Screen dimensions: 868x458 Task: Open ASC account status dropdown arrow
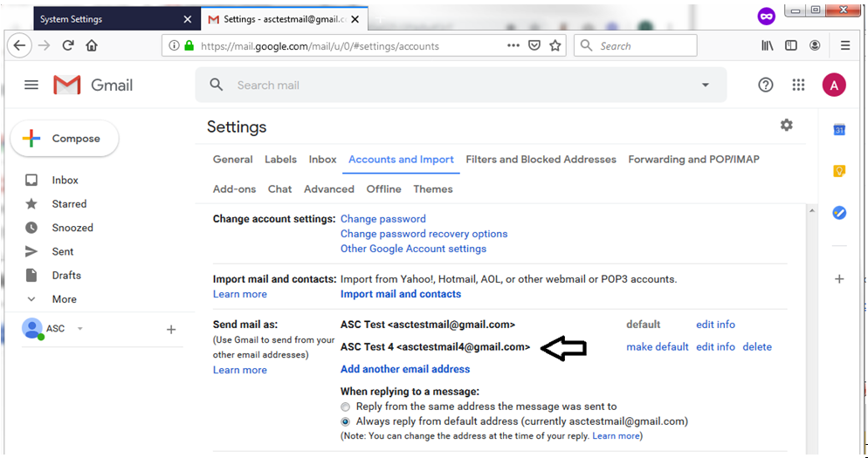(80, 329)
